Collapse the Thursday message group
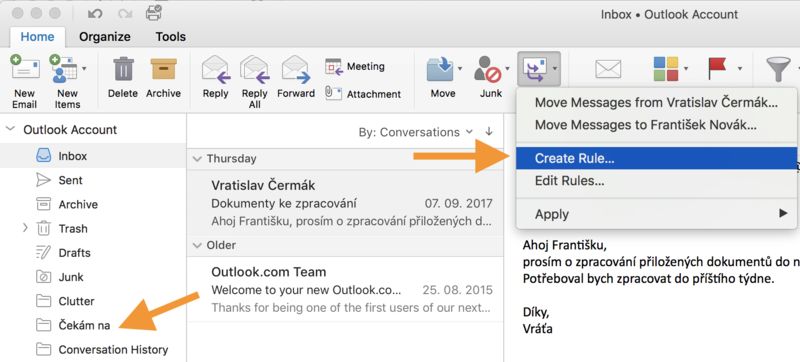This screenshot has height=362, width=800. tap(197, 159)
